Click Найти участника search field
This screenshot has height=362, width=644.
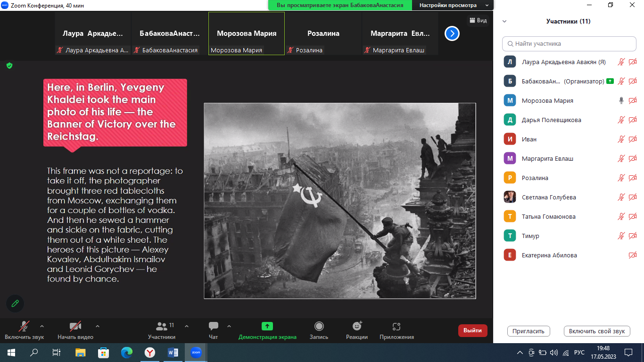[569, 43]
